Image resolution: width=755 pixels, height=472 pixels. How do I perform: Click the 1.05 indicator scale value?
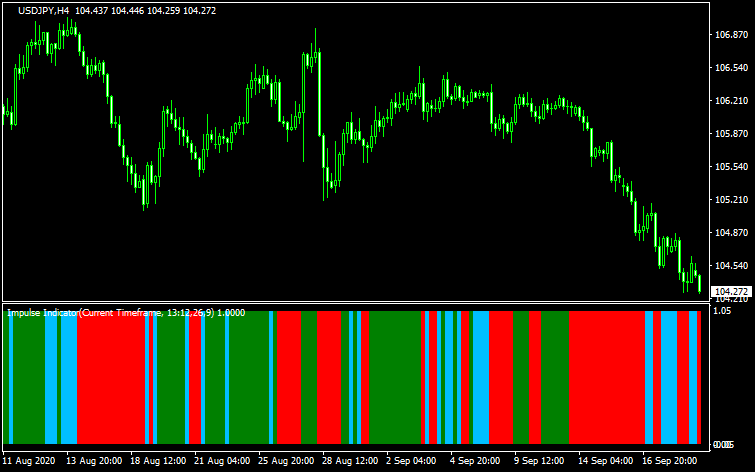pos(722,311)
